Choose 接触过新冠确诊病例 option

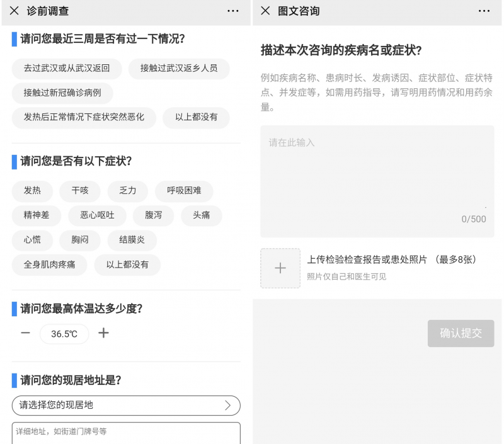tap(62, 93)
